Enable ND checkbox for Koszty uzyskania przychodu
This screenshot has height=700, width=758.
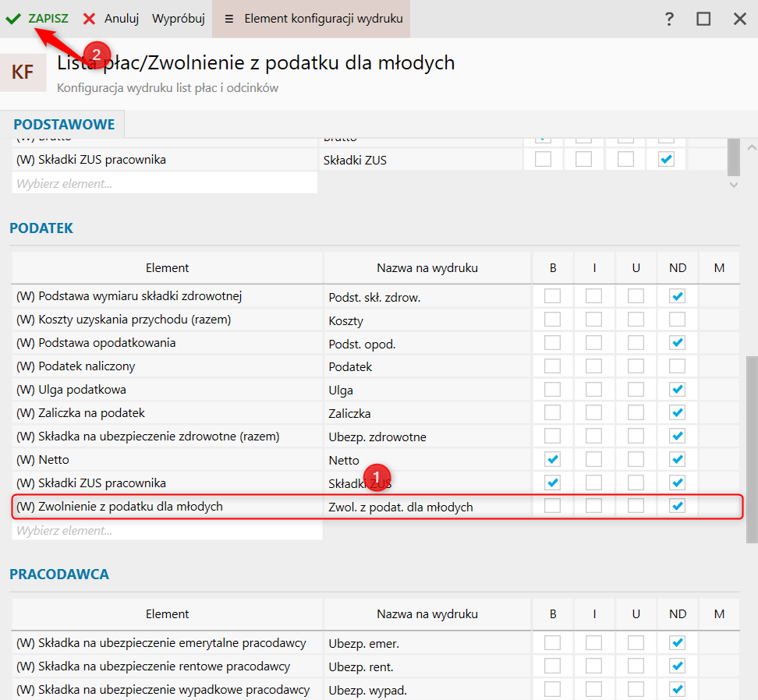click(x=677, y=320)
